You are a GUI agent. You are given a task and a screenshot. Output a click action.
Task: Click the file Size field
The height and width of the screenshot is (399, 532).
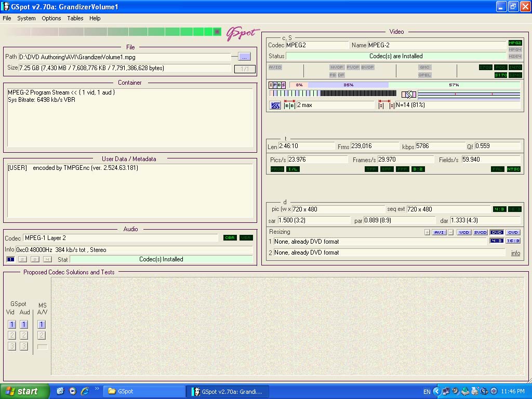pyautogui.click(x=124, y=68)
